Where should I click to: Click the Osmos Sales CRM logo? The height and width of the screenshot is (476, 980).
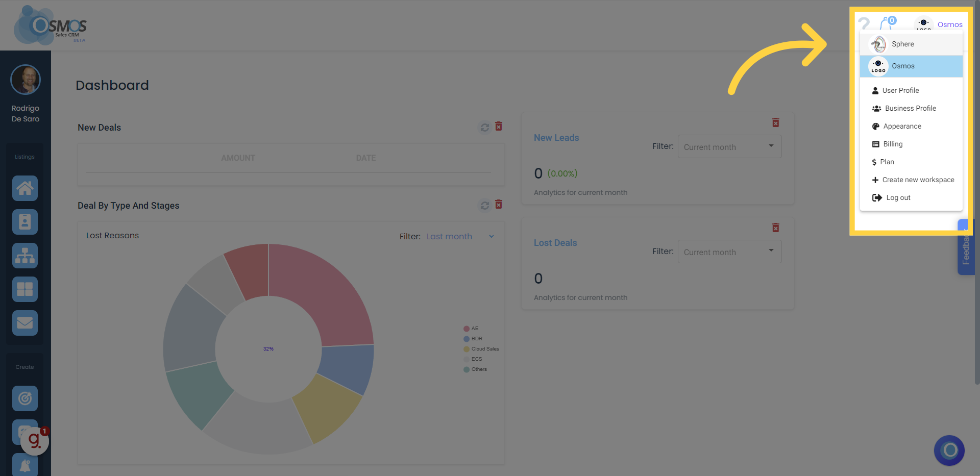tap(50, 25)
